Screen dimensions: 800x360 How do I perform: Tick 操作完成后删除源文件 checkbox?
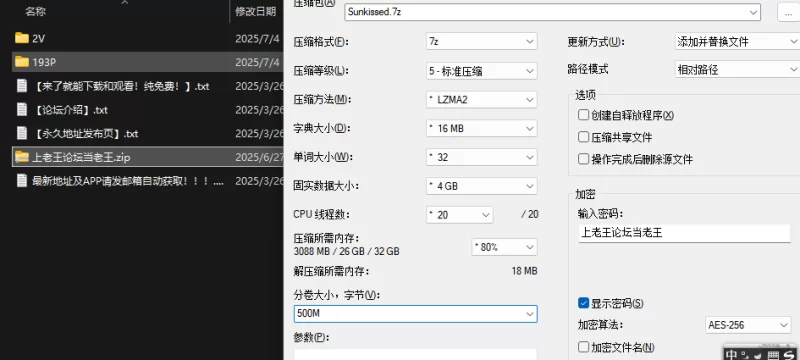click(583, 159)
